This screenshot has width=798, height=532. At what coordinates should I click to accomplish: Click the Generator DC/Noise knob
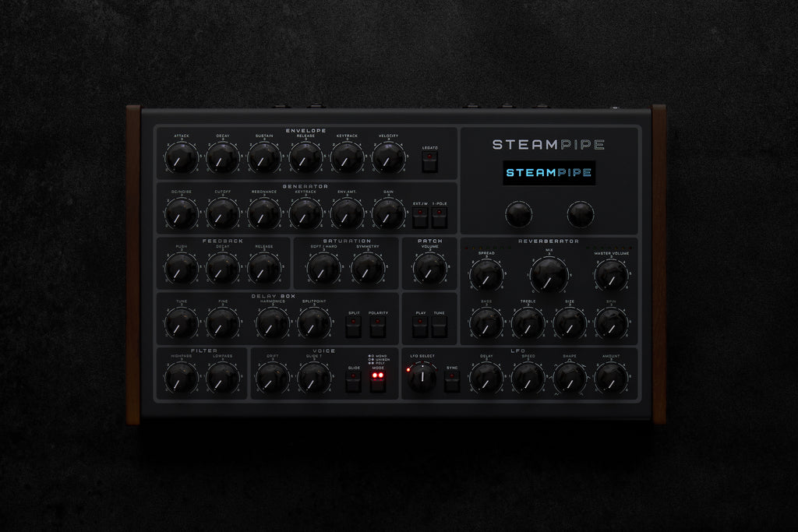coord(181,213)
